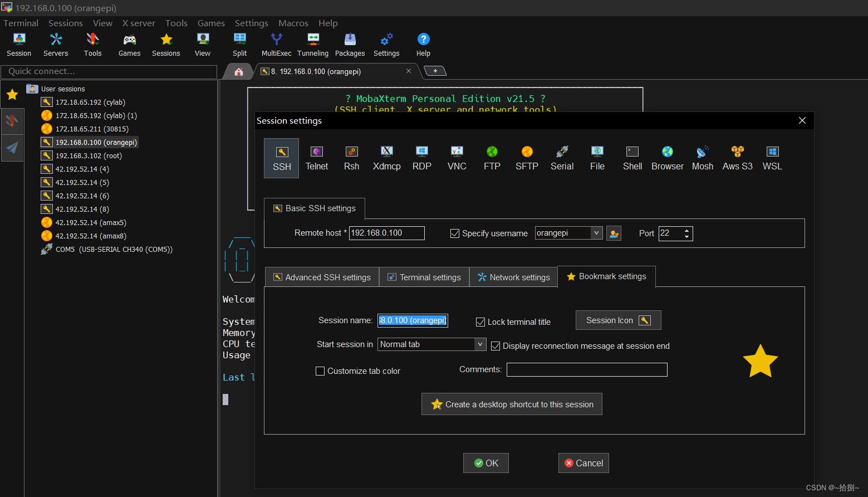The width and height of the screenshot is (868, 497).
Task: Select the FTP session type
Action: click(x=492, y=158)
